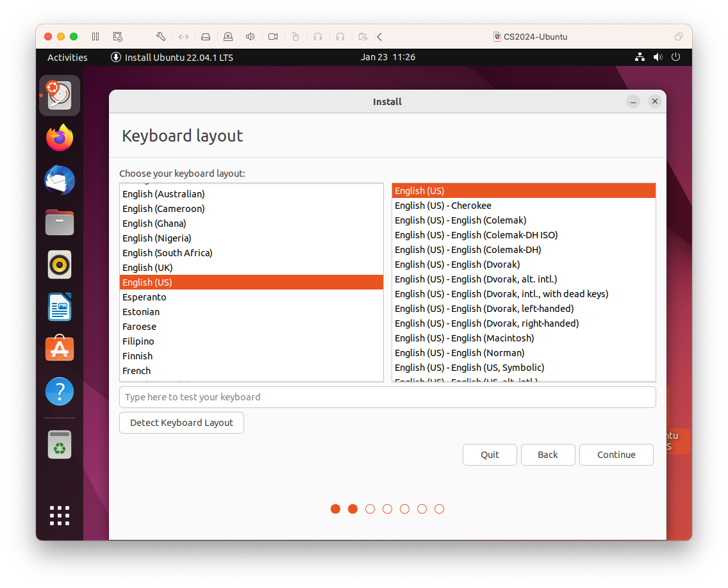Open the Install Ubuntu app menu
Screen dimensions: 728x588
tap(172, 57)
